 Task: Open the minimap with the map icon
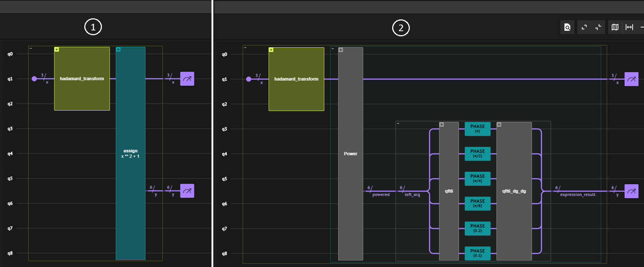click(x=615, y=27)
